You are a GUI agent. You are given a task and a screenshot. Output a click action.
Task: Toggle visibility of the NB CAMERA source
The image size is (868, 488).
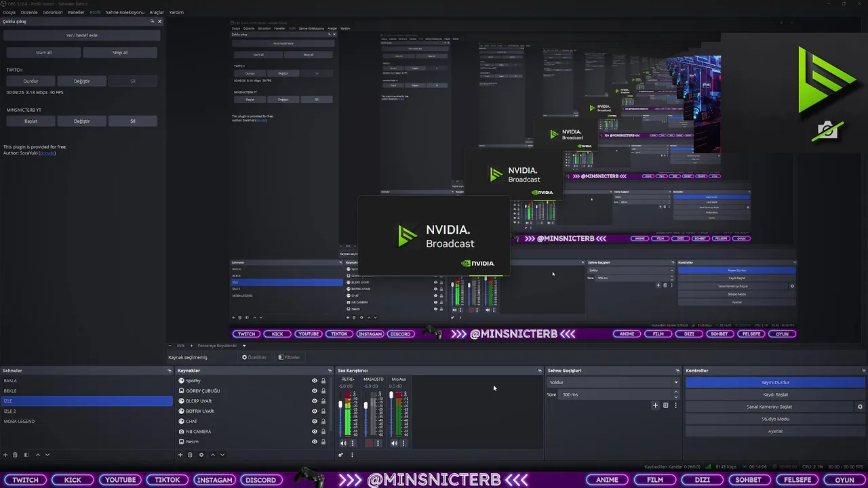315,432
